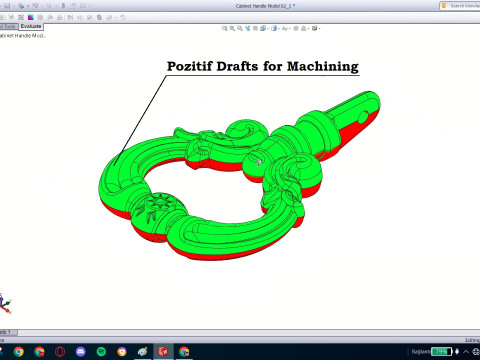480x360 pixels.
Task: Expand the Options dropdown arrow
Action: click(89, 6)
